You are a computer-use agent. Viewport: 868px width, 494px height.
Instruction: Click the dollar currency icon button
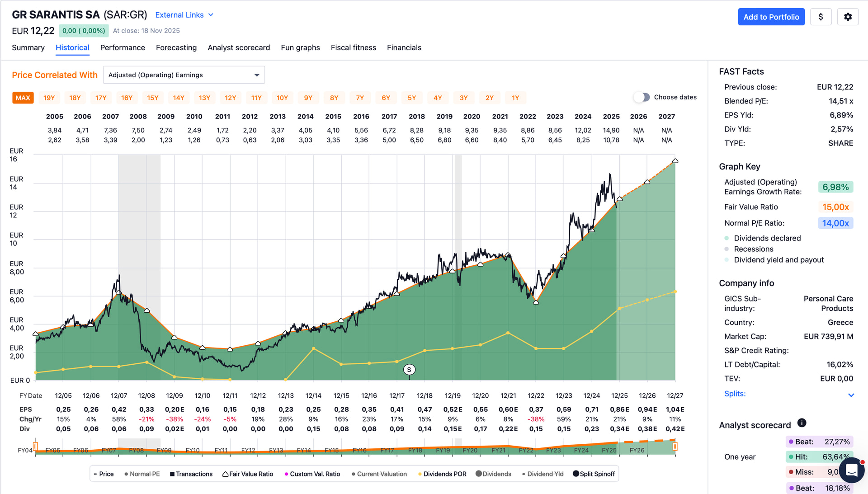point(821,17)
